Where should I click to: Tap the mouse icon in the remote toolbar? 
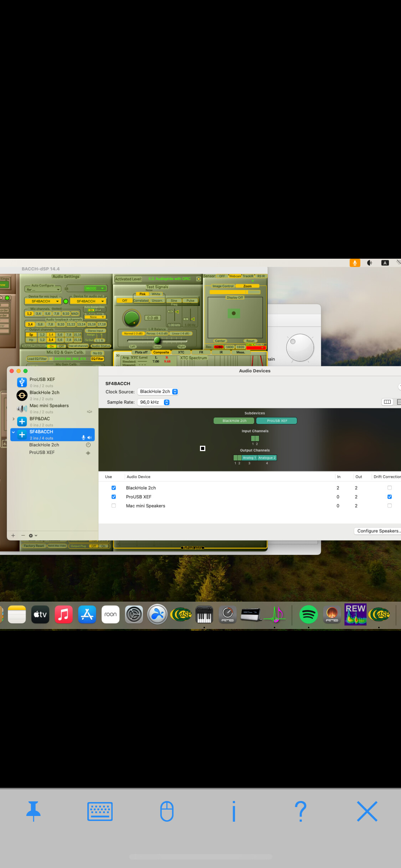point(167,811)
